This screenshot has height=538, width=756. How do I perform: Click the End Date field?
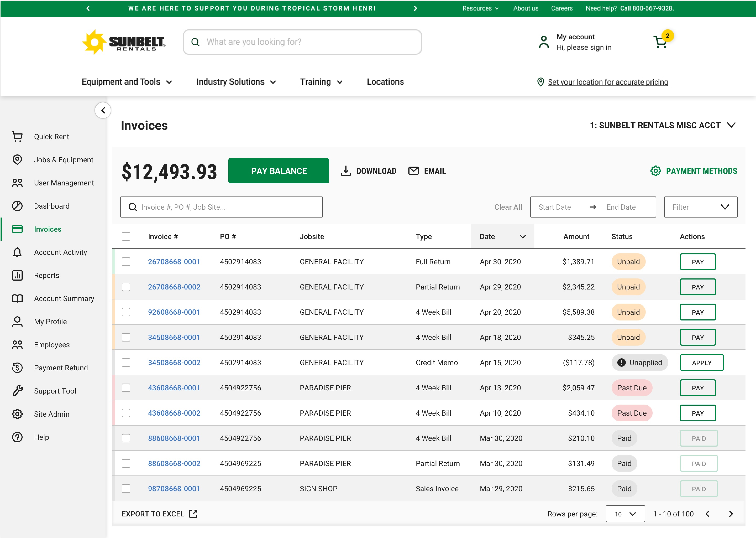pyautogui.click(x=621, y=207)
